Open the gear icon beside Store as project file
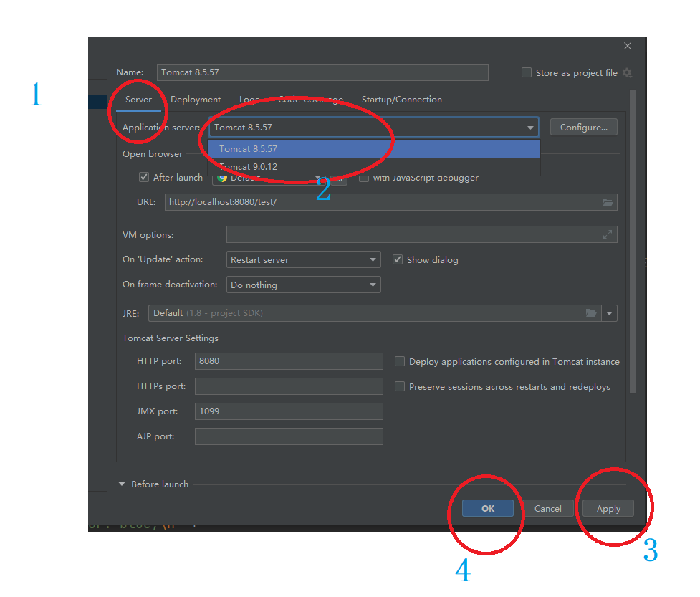 (627, 73)
